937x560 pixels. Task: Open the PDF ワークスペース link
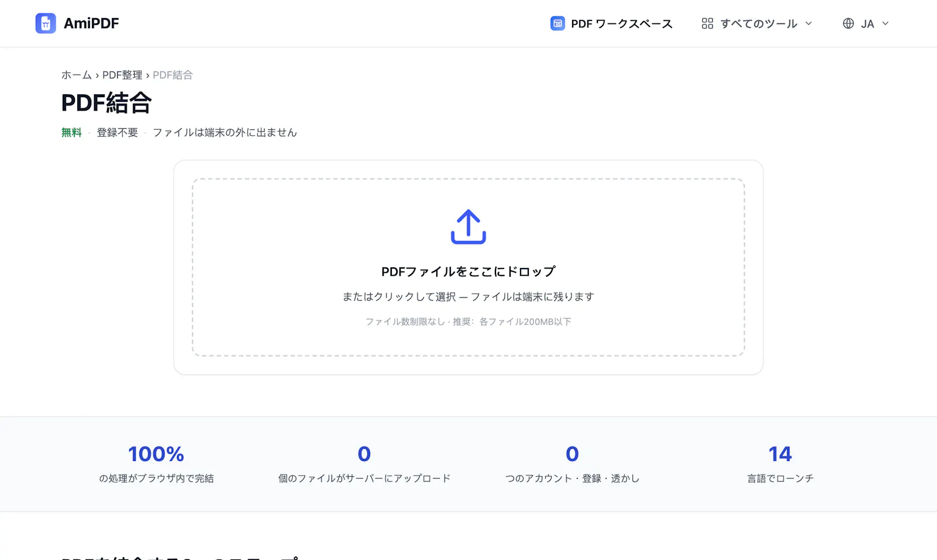click(611, 23)
